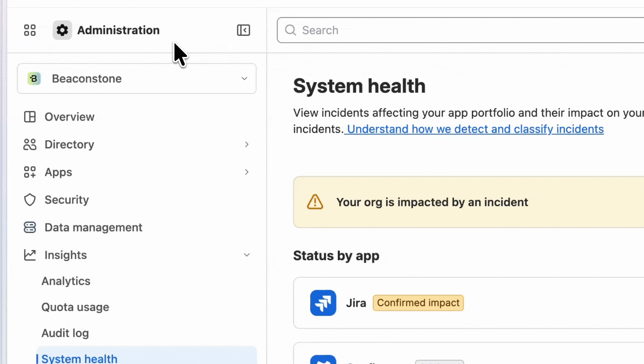Open 'Understand how we detect and classify incidents' link
Image resolution: width=644 pixels, height=364 pixels.
point(475,129)
